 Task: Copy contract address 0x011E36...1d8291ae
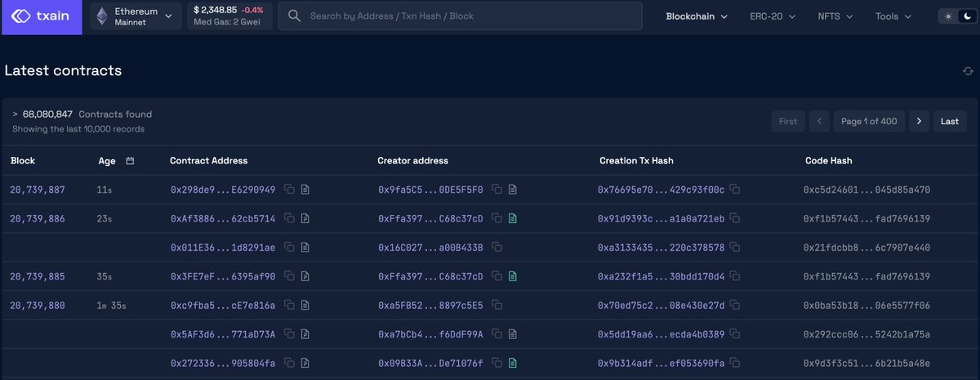pos(289,248)
